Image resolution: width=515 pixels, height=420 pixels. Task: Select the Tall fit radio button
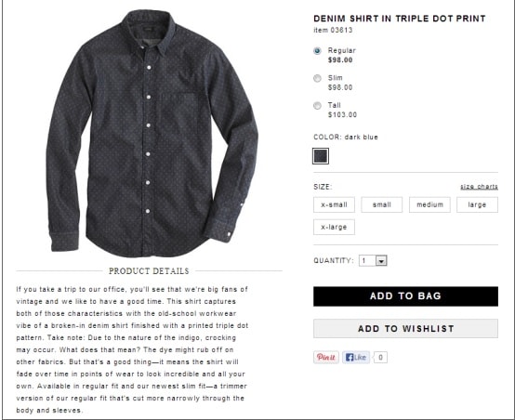tap(317, 106)
